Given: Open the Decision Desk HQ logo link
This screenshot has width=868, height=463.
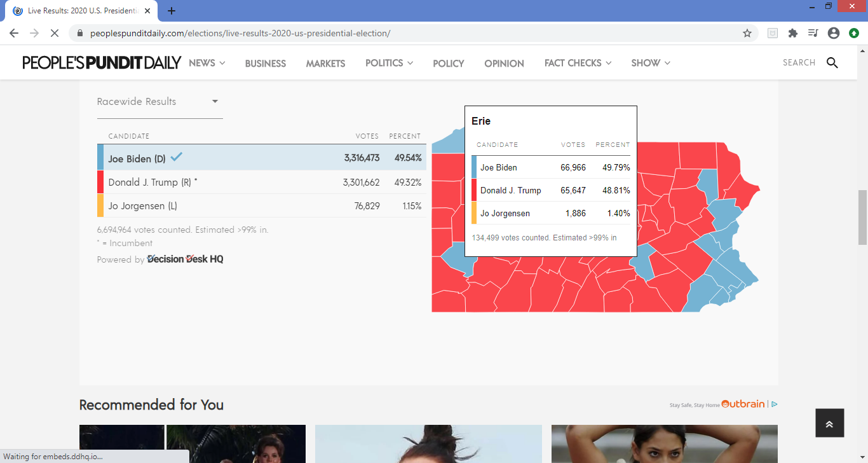Looking at the screenshot, I should click(185, 259).
